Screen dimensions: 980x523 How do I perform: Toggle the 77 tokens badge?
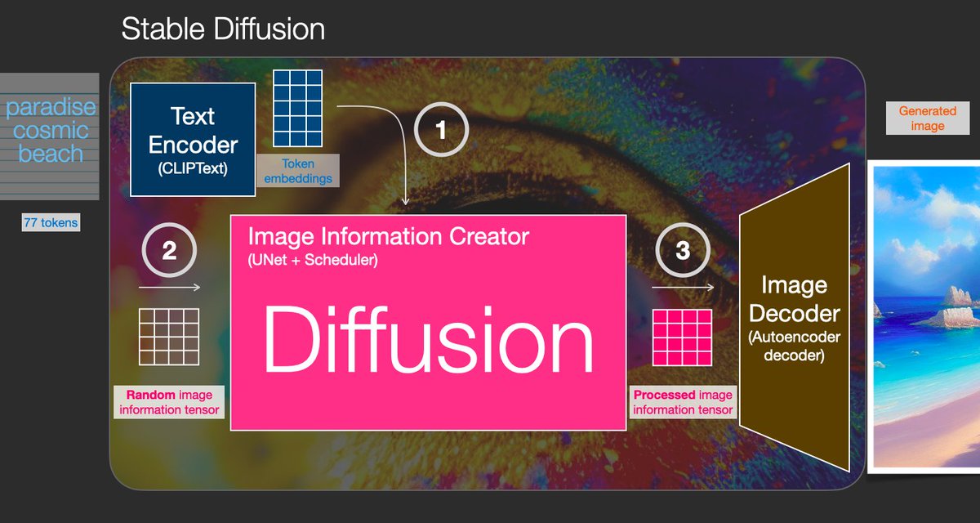click(x=51, y=221)
